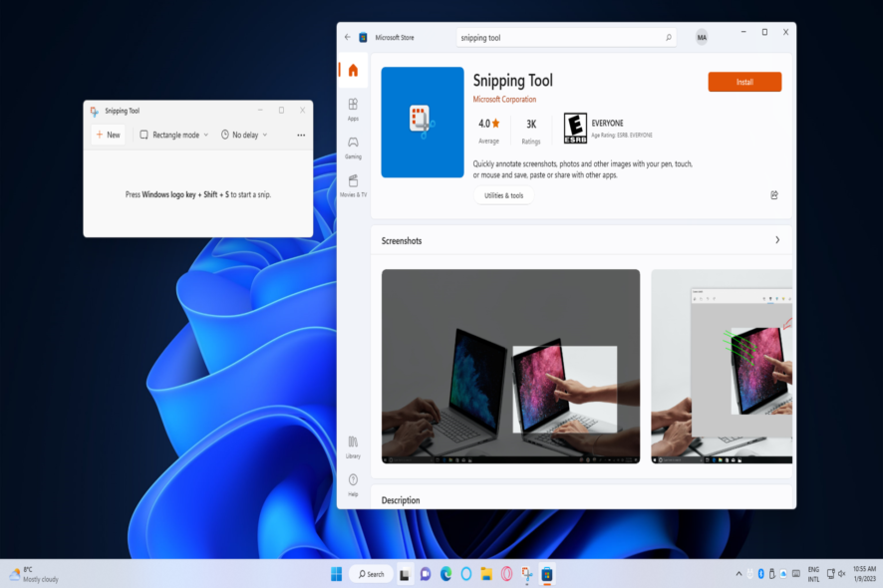The width and height of the screenshot is (883, 588).
Task: Click the first Snipping Tool screenshot preview
Action: (509, 366)
